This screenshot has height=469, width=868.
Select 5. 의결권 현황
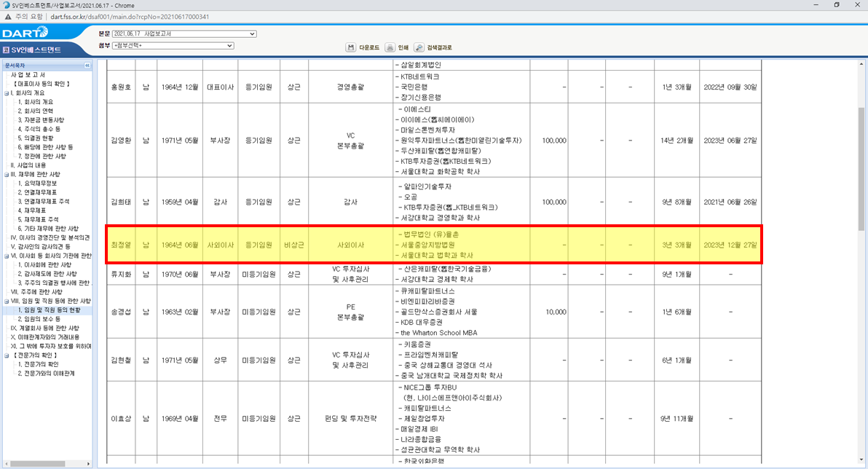[x=36, y=138]
